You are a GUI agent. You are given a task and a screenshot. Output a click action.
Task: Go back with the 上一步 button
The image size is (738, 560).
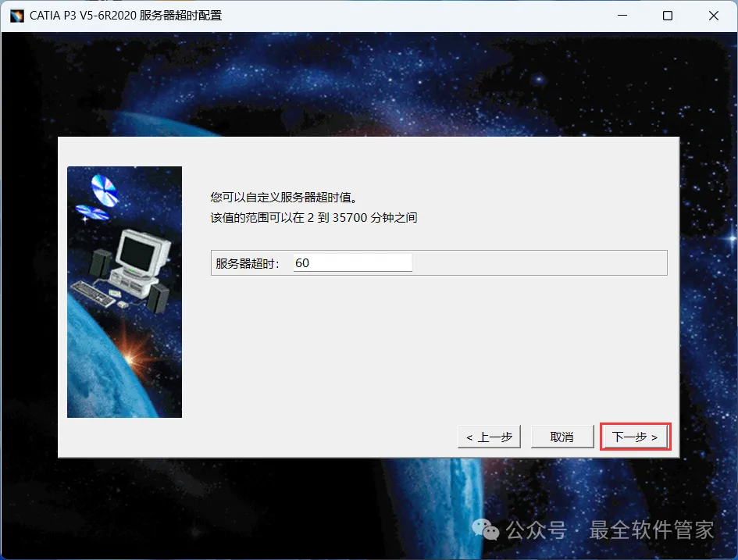(x=489, y=437)
